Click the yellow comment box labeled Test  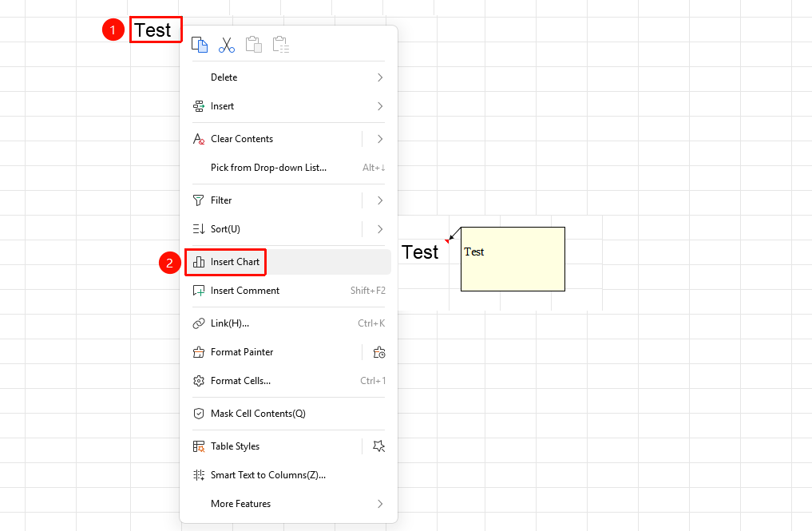pyautogui.click(x=513, y=259)
